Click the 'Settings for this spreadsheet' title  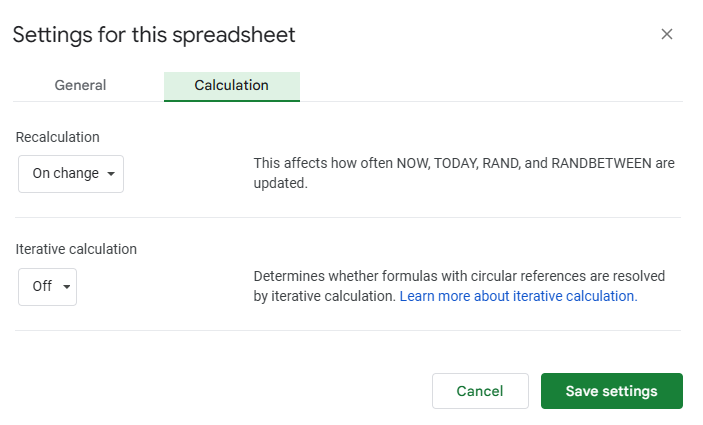[x=154, y=35]
